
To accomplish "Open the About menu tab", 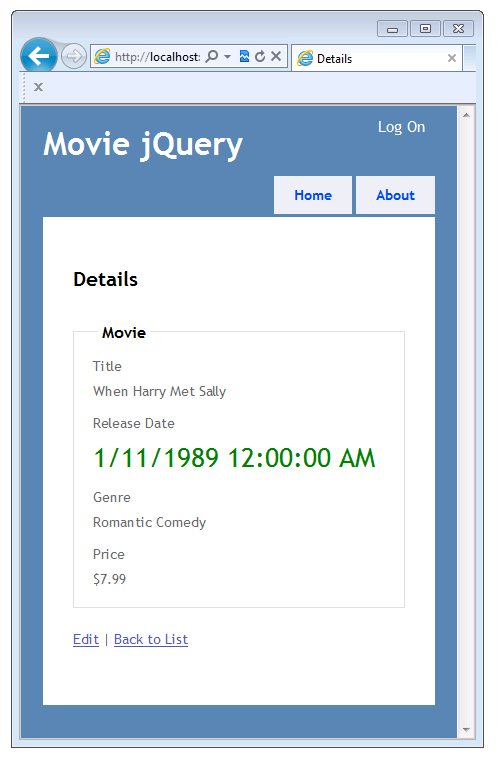I will click(x=395, y=195).
